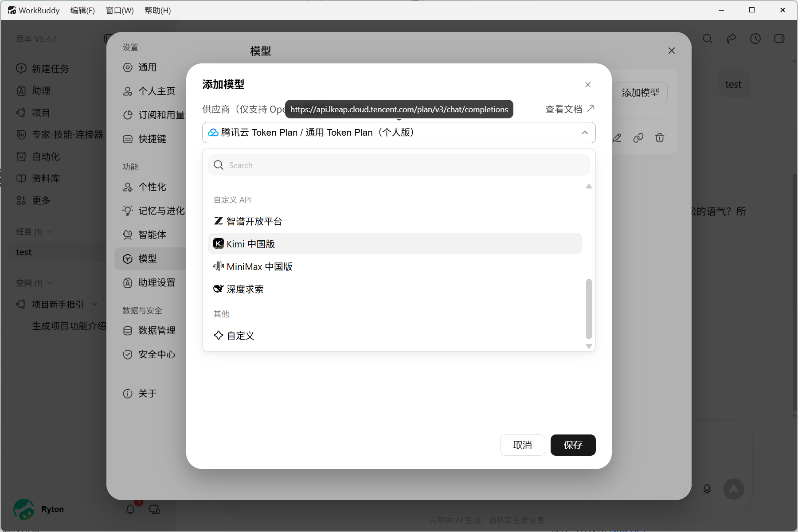This screenshot has height=532, width=798.
Task: Click the 记忆与进化 lightbulb icon
Action: click(128, 211)
